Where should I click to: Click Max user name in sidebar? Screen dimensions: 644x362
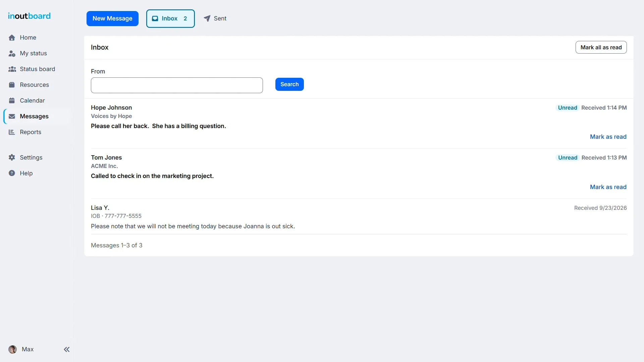tap(28, 349)
